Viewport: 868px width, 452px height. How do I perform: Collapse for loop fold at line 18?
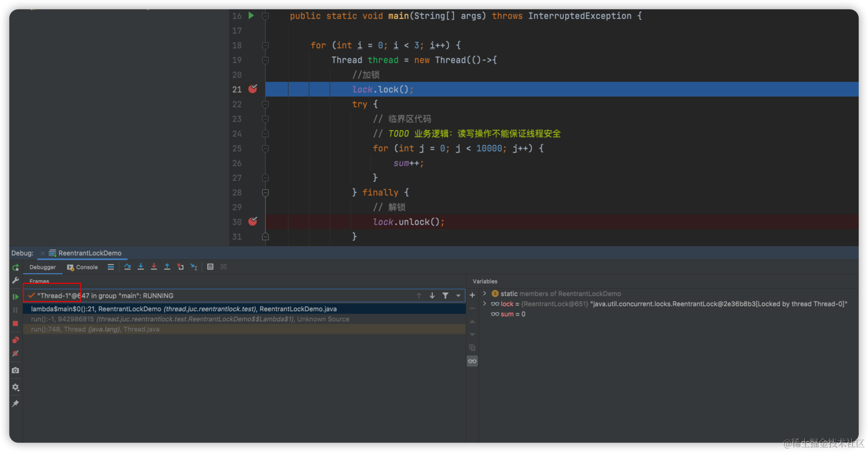click(x=265, y=46)
